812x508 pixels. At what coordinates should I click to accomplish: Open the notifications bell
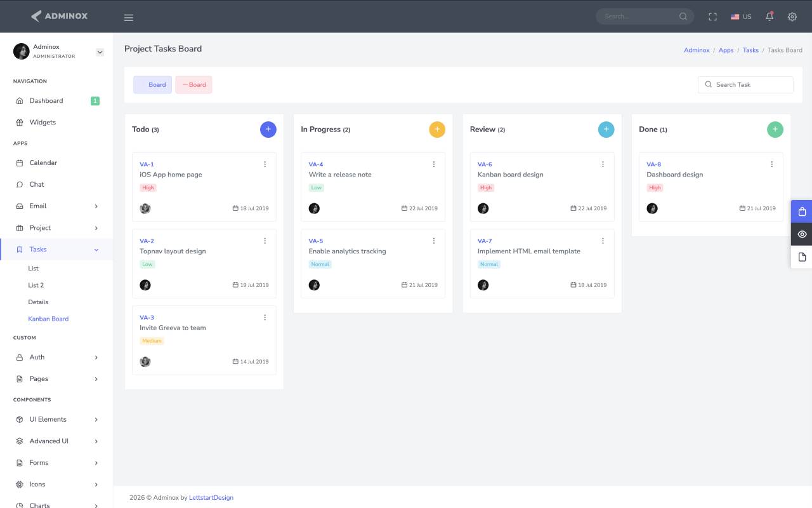(x=769, y=17)
